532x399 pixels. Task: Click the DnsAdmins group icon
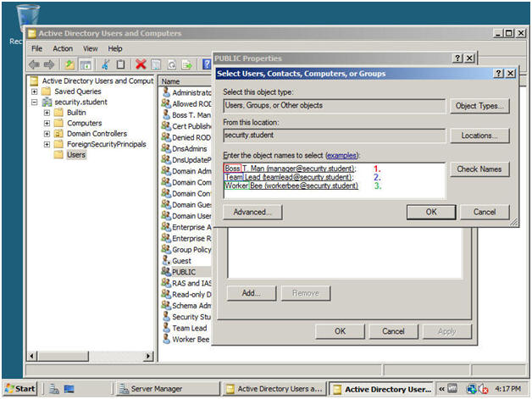pos(166,148)
